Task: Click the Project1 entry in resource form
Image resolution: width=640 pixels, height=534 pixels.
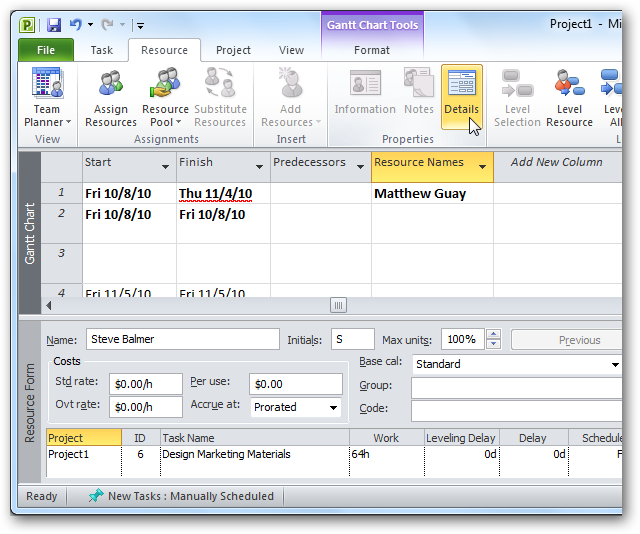Action: pyautogui.click(x=69, y=454)
